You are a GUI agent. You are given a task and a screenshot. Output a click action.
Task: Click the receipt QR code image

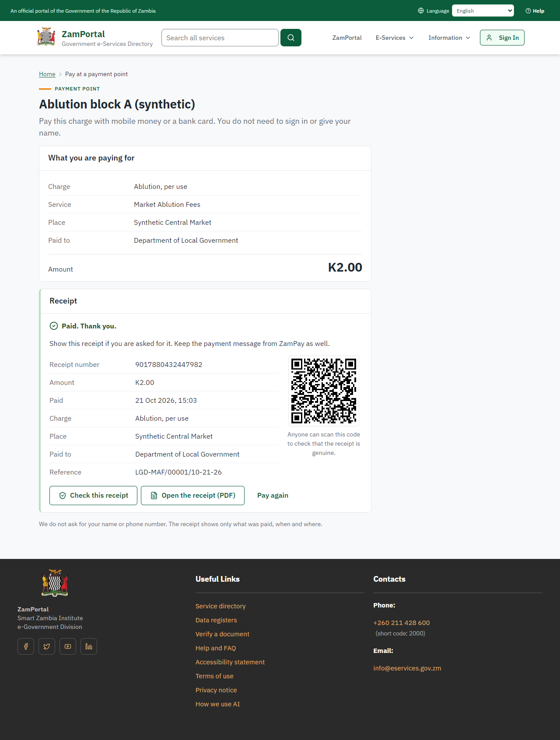coord(324,391)
